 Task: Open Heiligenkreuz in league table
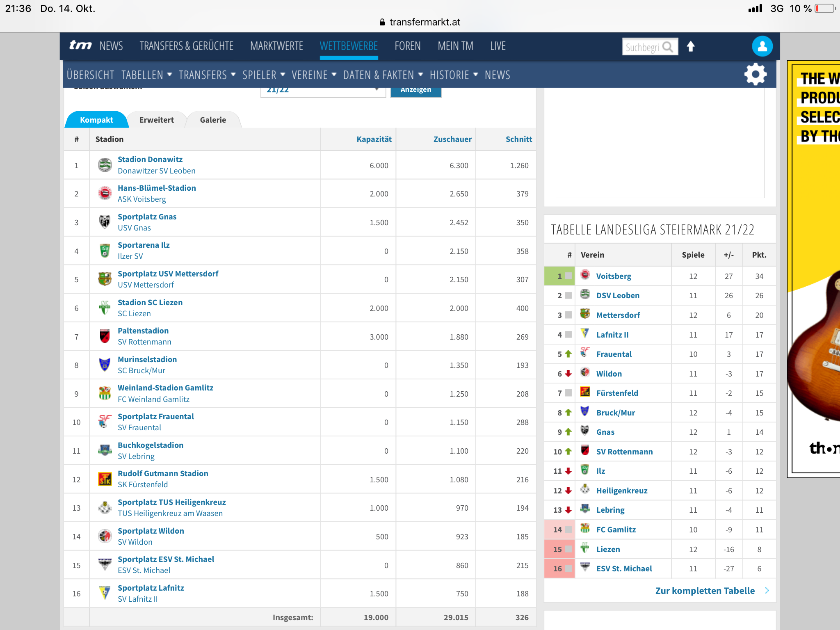[x=622, y=491]
